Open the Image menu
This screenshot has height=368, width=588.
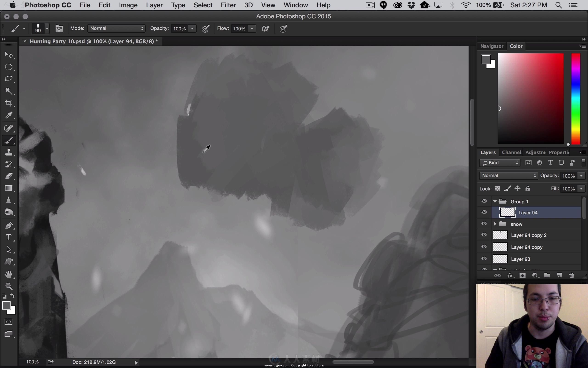click(x=128, y=5)
